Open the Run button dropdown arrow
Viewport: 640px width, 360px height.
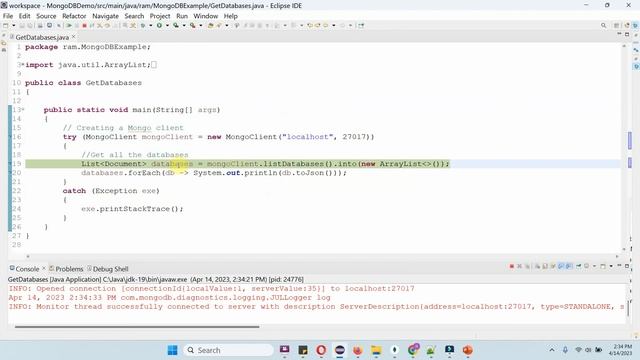[x=167, y=25]
